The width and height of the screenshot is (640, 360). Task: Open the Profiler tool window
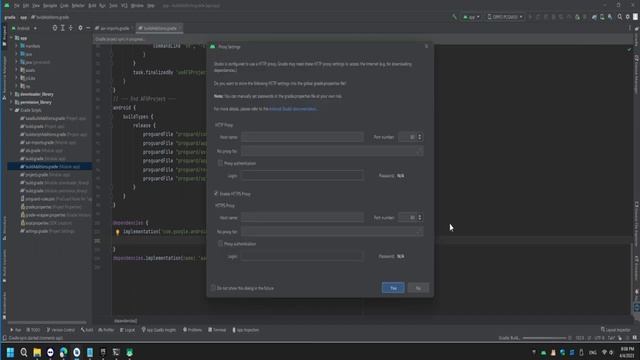pos(106,330)
